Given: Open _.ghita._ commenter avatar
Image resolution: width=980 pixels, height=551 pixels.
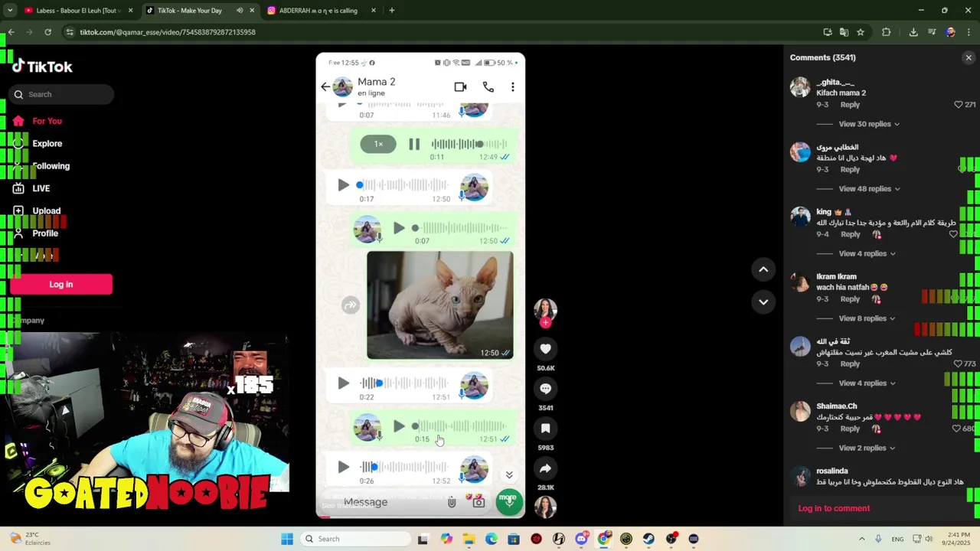Looking at the screenshot, I should (800, 87).
